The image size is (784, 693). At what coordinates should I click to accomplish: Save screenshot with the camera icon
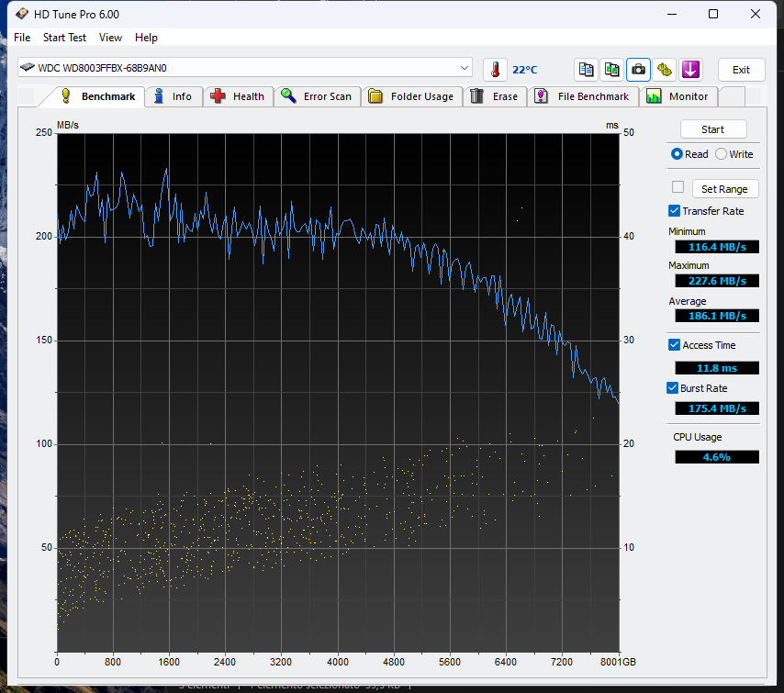638,70
